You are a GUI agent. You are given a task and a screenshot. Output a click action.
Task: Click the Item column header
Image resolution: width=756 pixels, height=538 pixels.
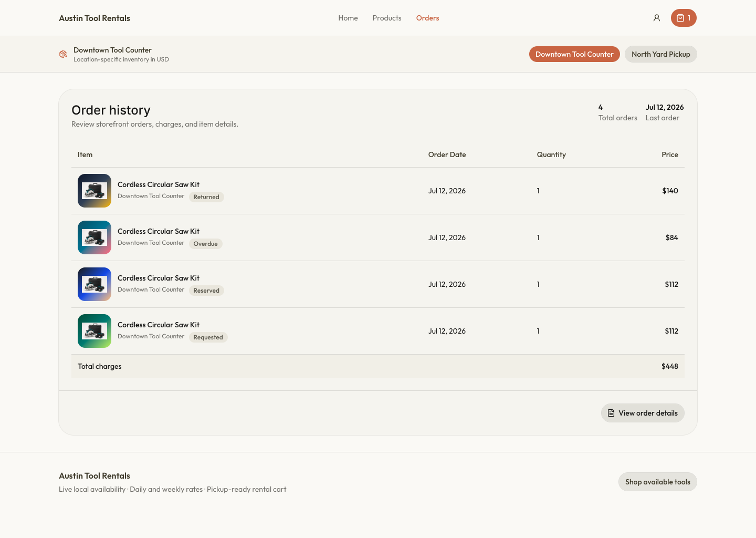coord(85,154)
